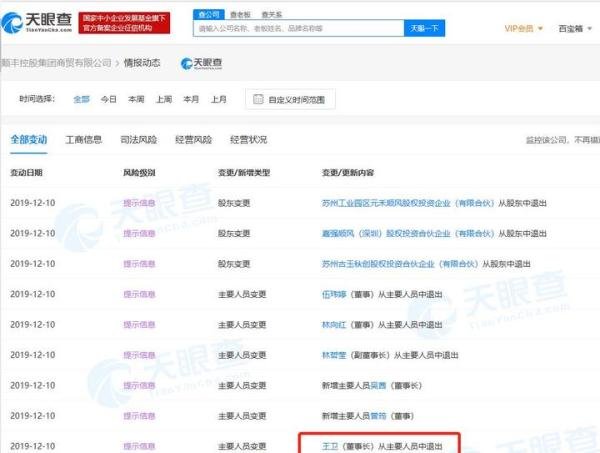Screen dimensions: 600x453
Task: Expand the 百宝箱 dropdown arrow
Action: click(589, 28)
